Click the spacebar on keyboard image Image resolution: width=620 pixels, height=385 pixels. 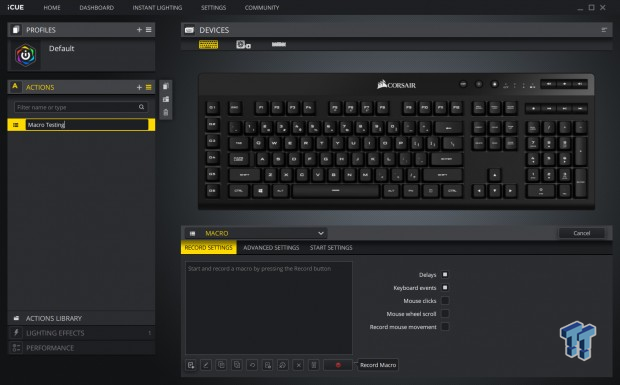[x=336, y=191]
